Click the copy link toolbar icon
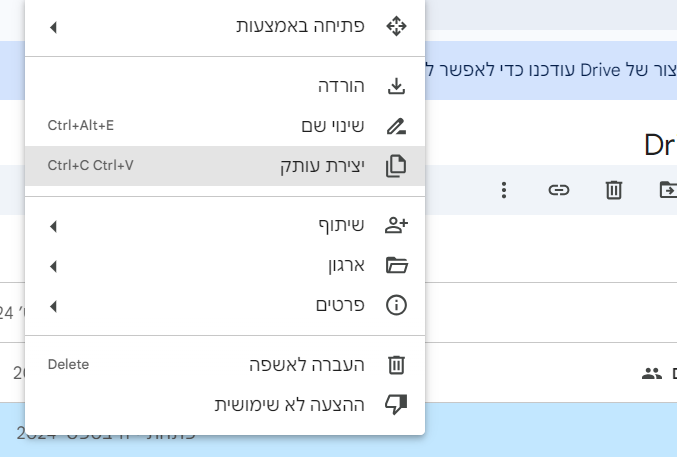The width and height of the screenshot is (677, 457). pos(559,189)
